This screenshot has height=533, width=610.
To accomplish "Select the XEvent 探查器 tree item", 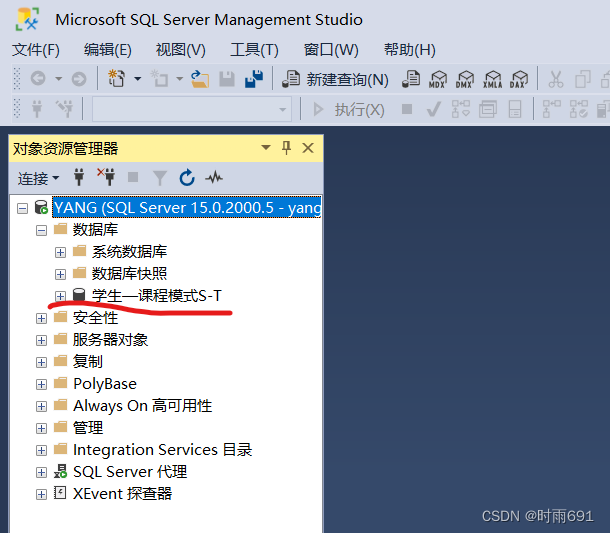I will click(x=123, y=494).
